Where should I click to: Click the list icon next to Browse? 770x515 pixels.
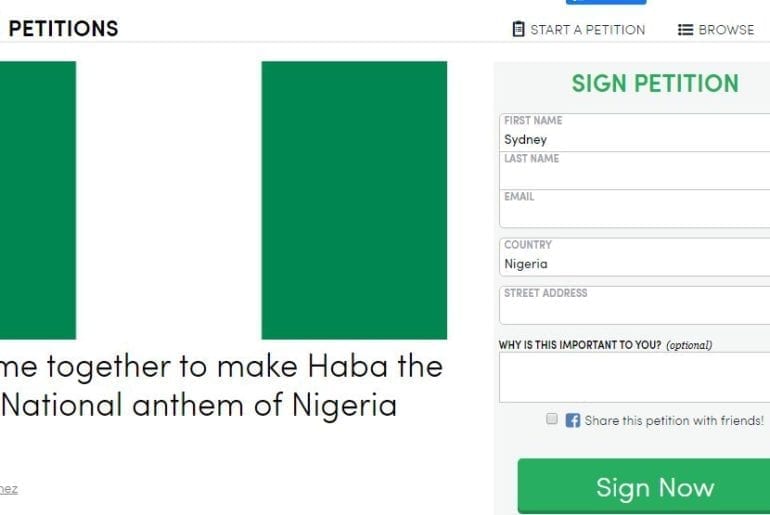click(686, 29)
